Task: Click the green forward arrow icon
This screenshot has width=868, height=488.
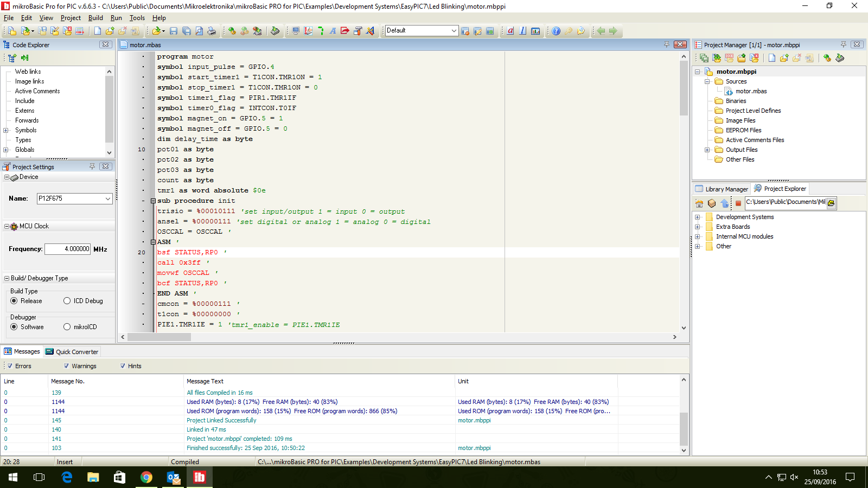Action: coord(613,31)
